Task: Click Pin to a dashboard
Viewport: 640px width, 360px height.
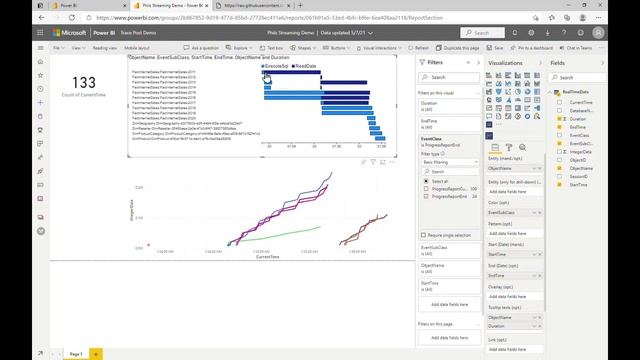Action: point(531,48)
